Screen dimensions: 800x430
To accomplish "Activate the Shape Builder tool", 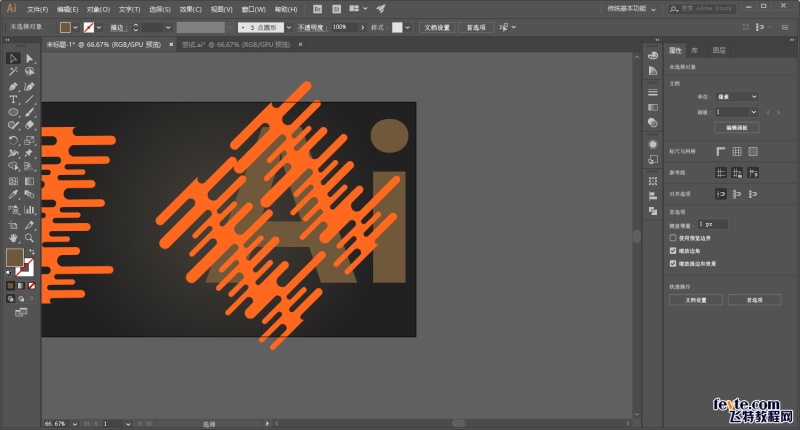I will coord(13,166).
